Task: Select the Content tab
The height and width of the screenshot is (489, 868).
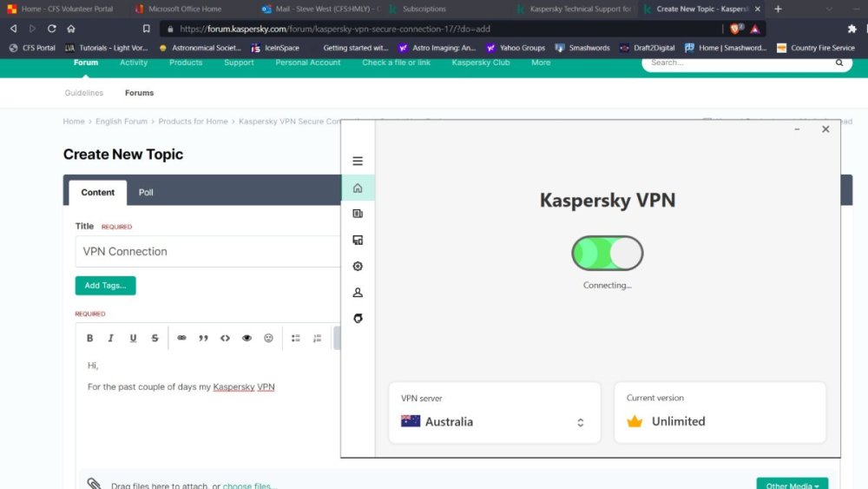Action: click(x=97, y=193)
